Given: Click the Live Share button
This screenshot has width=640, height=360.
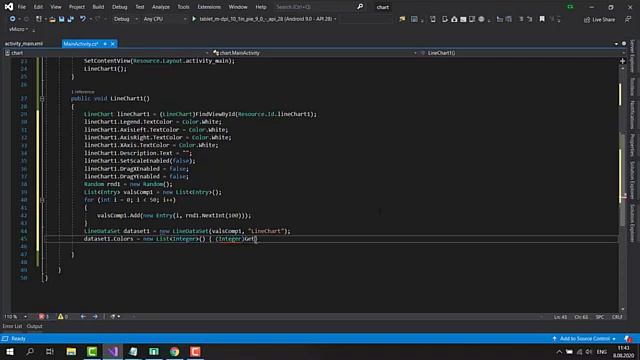Looking at the screenshot, I should [x=600, y=19].
